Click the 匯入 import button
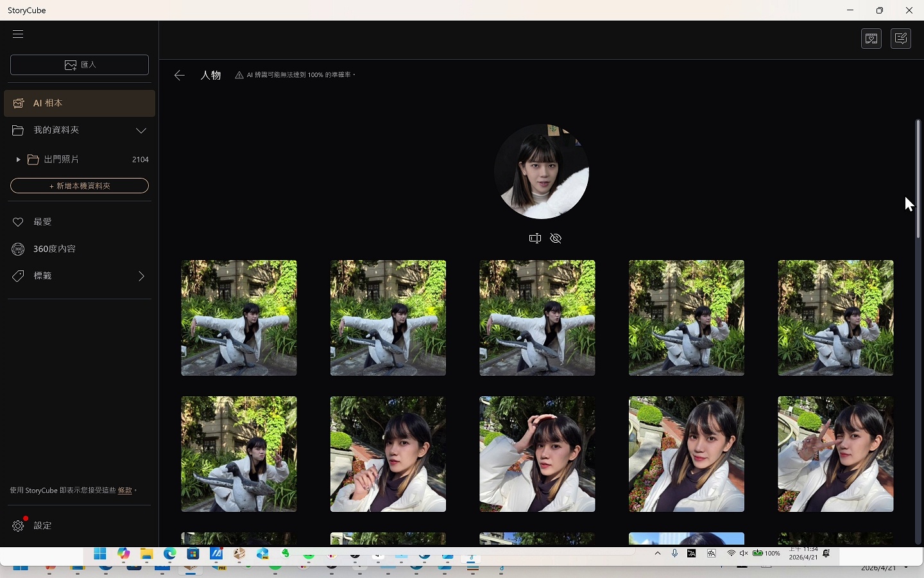Viewport: 924px width, 578px height. 80,65
